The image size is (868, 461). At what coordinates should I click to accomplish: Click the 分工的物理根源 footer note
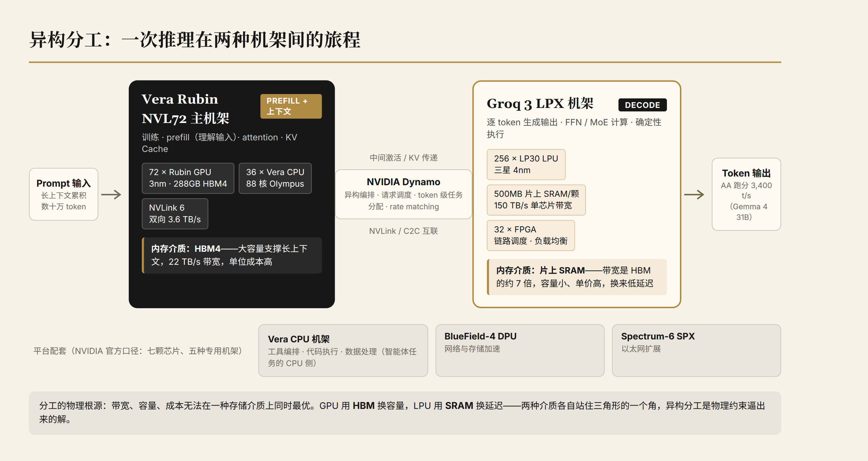[x=405, y=413]
